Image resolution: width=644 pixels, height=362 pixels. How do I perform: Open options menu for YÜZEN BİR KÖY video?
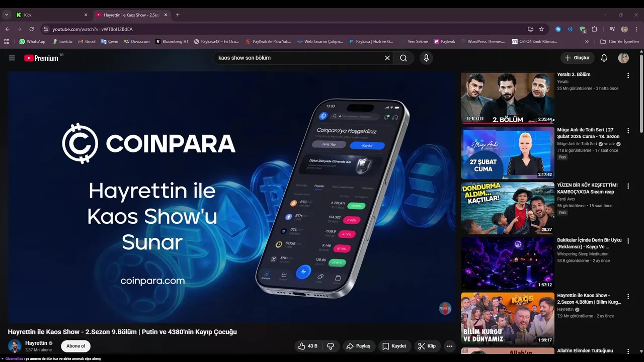point(628,186)
